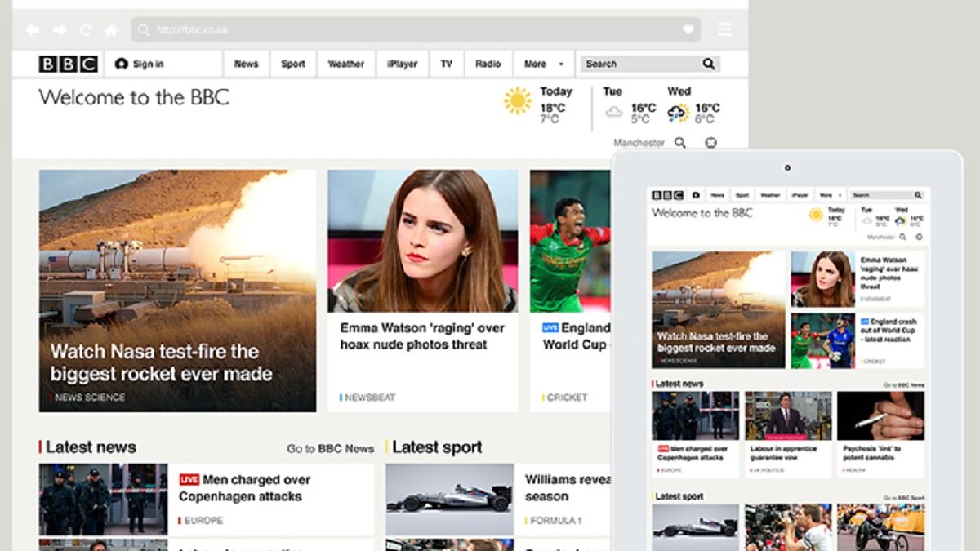Click the BBC logo in the desktop browser
This screenshot has width=980, height=551.
pos(69,64)
